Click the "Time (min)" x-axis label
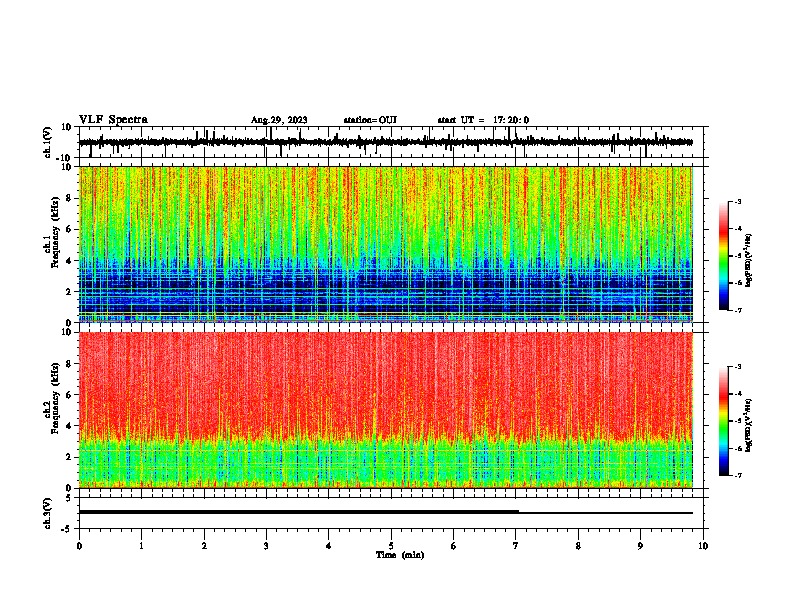The width and height of the screenshot is (792, 612). [x=400, y=555]
